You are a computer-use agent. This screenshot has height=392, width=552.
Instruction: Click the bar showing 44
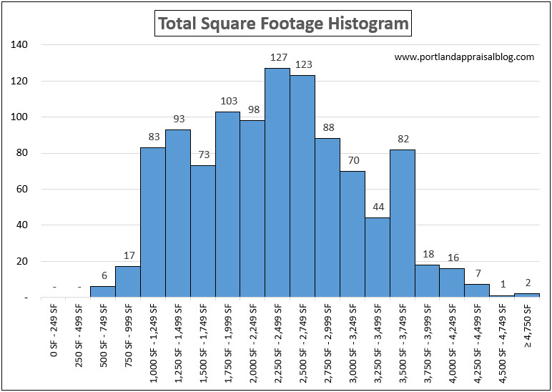point(378,257)
